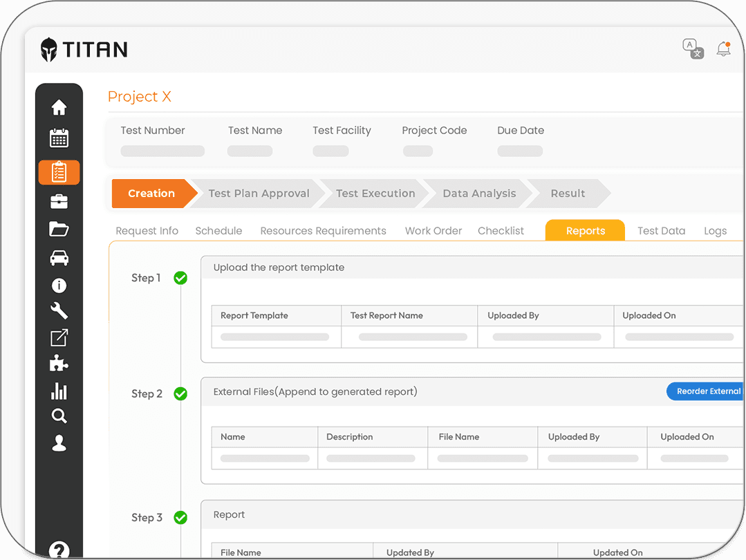Click the Step 1 green checkmark
Image resolution: width=746 pixels, height=560 pixels.
(180, 278)
